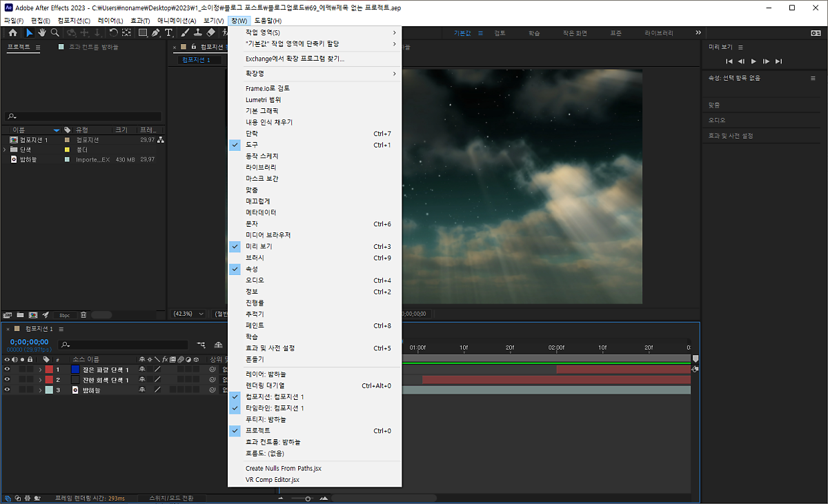
Task: Select the Hand tool in the toolbar
Action: click(x=42, y=32)
